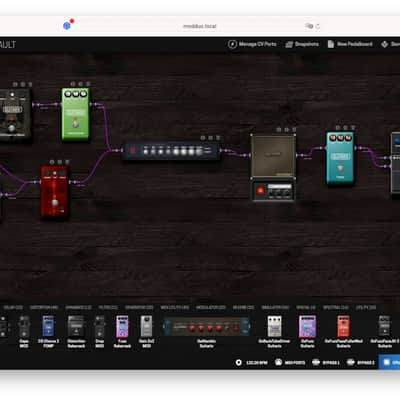Reload the page in browser
This screenshot has width=400, height=400.
pos(318,26)
